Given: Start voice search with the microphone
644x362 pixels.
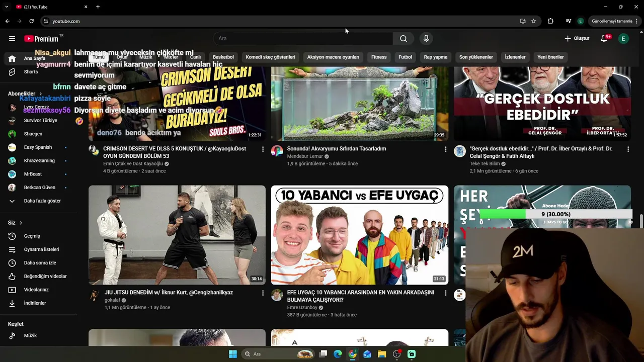Looking at the screenshot, I should (x=426, y=39).
